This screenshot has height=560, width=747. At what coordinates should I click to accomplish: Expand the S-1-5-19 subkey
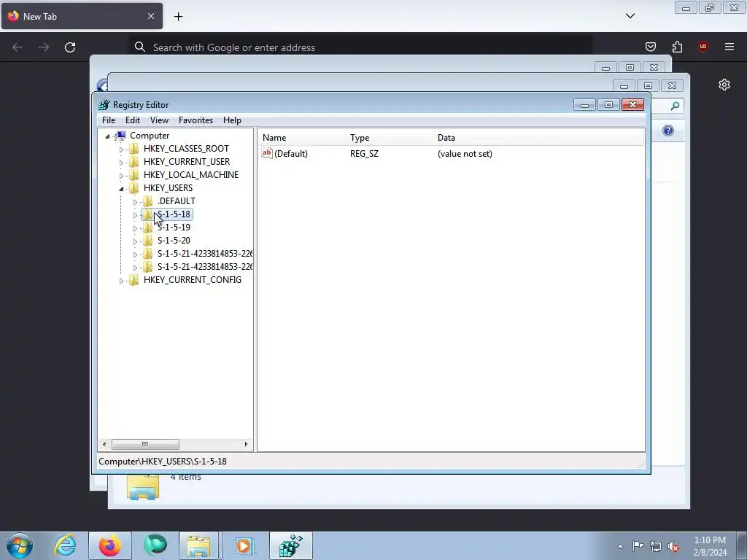pos(135,228)
